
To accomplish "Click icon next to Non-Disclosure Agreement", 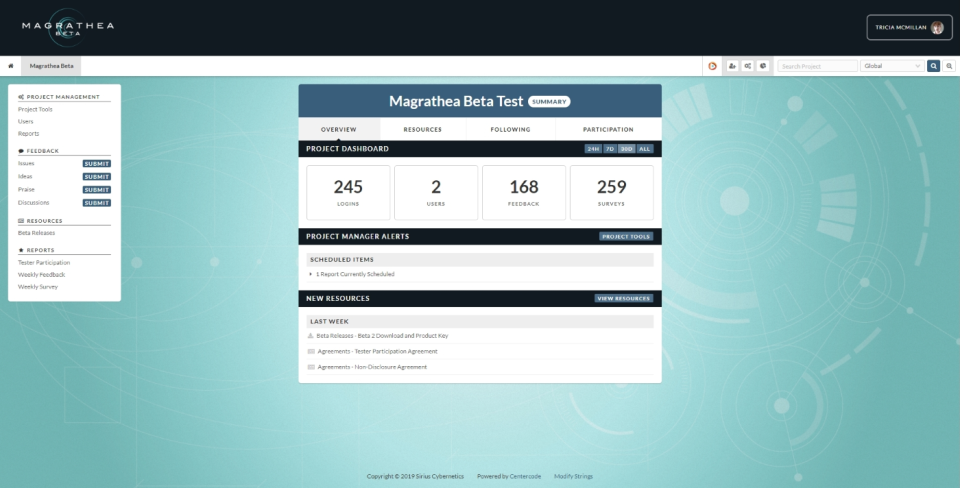I will tap(311, 367).
